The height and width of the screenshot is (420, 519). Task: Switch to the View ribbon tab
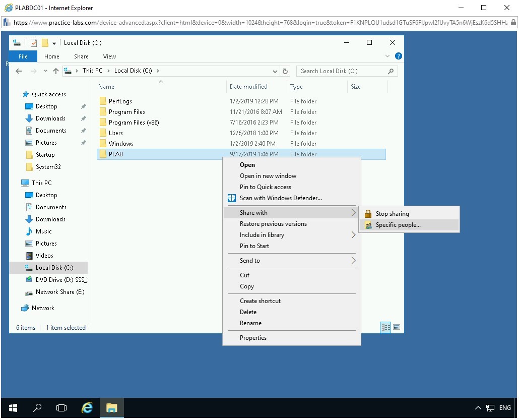[109, 56]
